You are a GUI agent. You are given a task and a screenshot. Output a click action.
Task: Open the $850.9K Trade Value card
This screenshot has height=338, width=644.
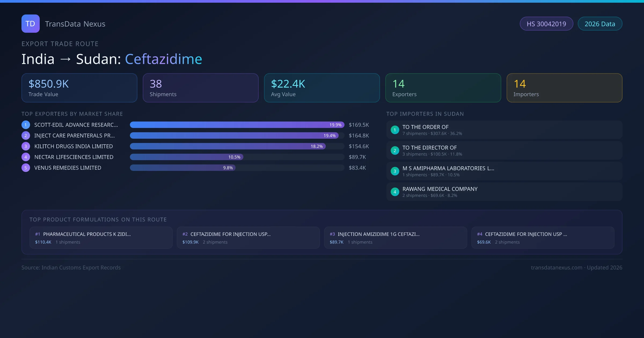(79, 88)
